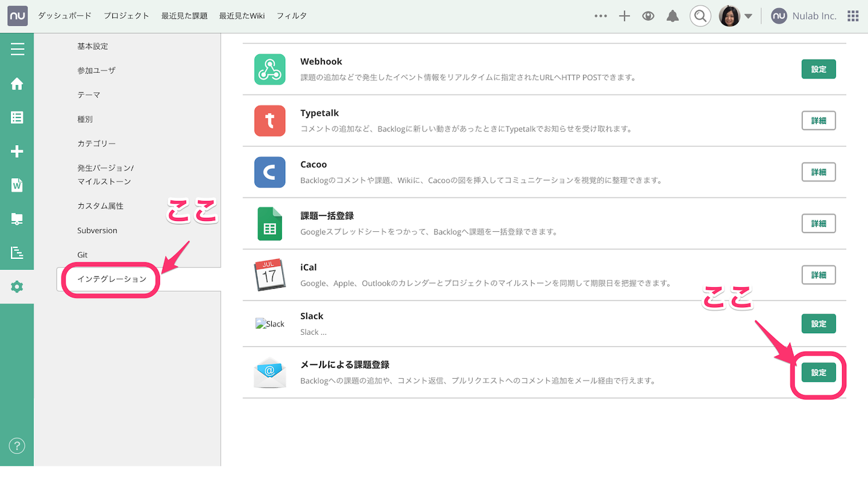Viewport: 868px width, 480px height.
Task: Select インテグレーション in settings menu
Action: [x=112, y=279]
